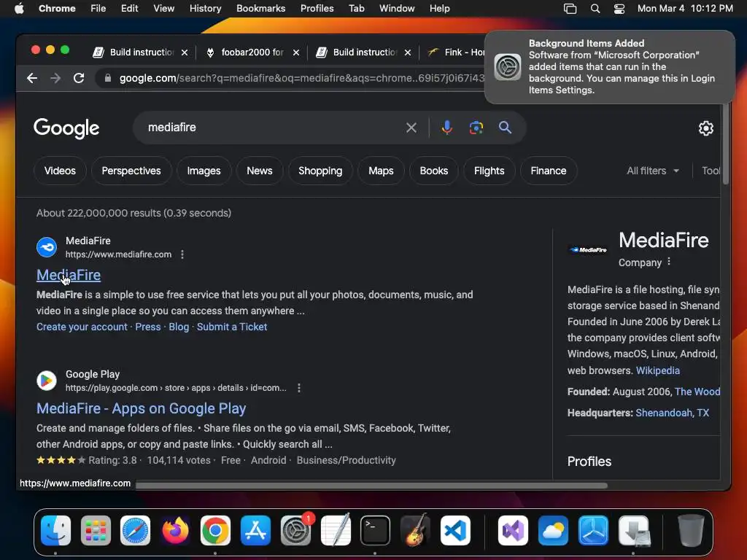Open the View menu
The height and width of the screenshot is (560, 747).
click(x=163, y=9)
